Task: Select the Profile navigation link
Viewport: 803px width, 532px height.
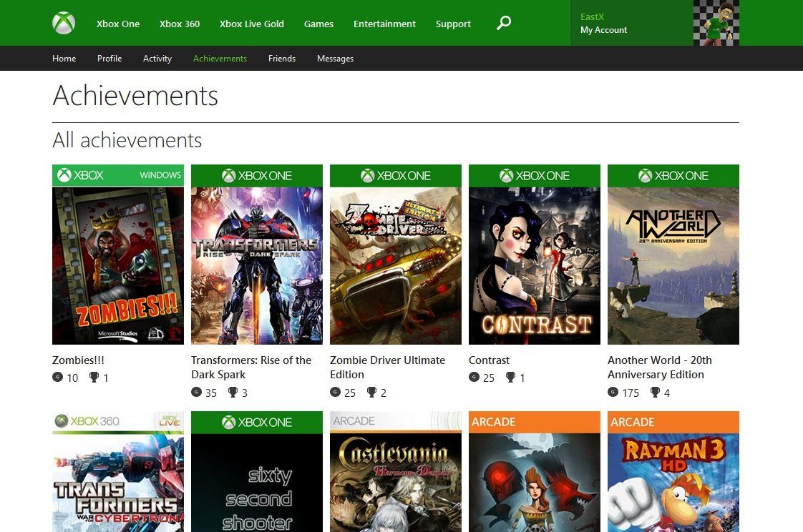Action: (x=109, y=58)
